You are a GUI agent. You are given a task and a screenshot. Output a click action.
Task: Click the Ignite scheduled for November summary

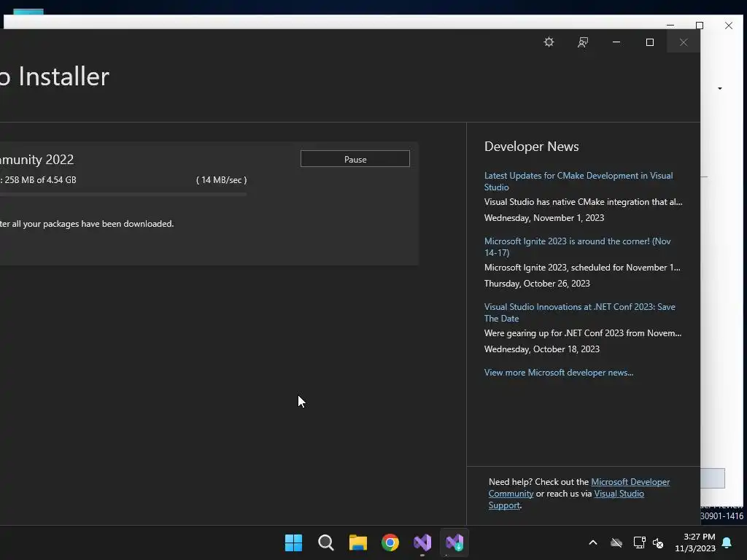coord(582,268)
